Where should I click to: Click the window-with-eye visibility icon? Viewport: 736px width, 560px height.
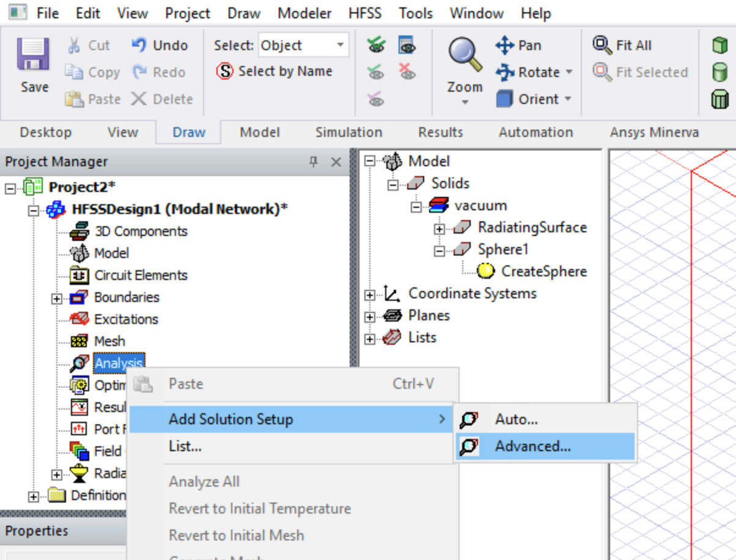[x=407, y=45]
